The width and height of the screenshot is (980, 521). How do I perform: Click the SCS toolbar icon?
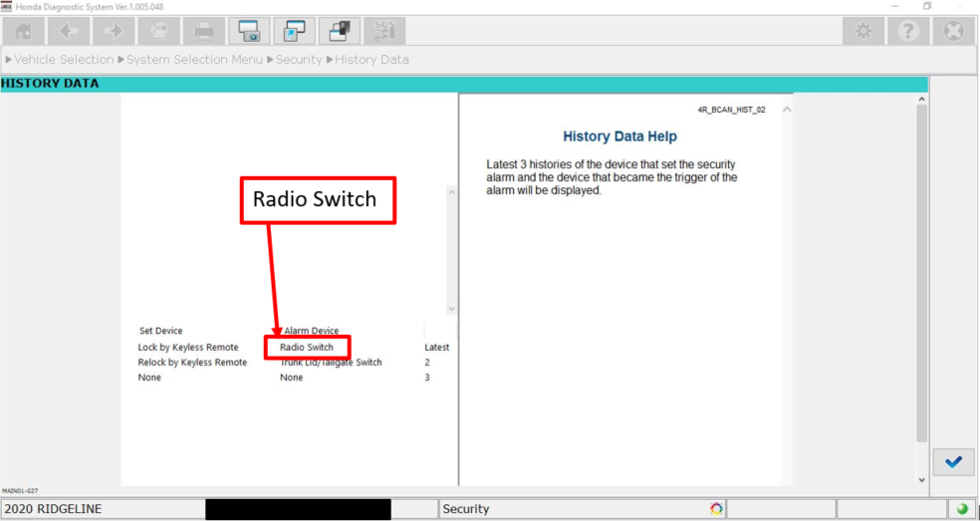click(383, 31)
